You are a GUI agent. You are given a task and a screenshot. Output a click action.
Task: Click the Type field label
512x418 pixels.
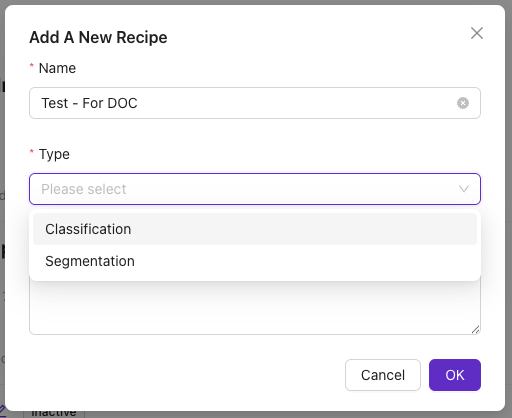click(x=54, y=154)
